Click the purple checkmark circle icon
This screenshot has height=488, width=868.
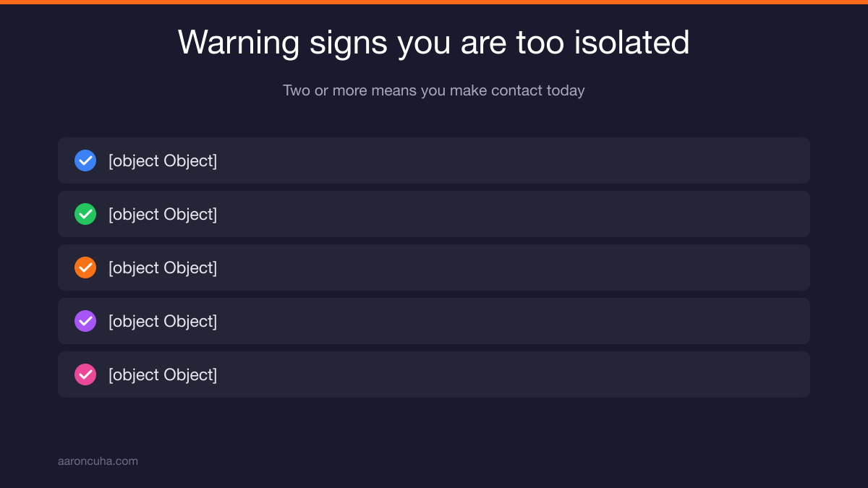(85, 321)
